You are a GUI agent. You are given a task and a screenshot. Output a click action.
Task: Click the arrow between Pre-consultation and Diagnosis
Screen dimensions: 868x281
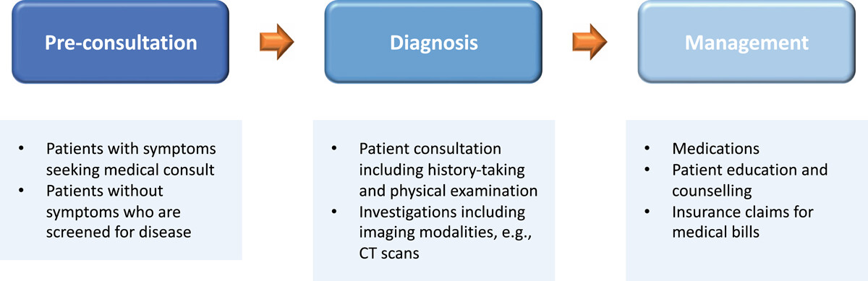277,43
